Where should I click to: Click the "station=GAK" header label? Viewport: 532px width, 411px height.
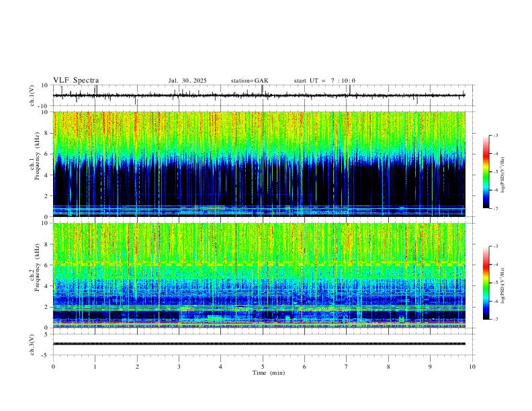(x=249, y=81)
